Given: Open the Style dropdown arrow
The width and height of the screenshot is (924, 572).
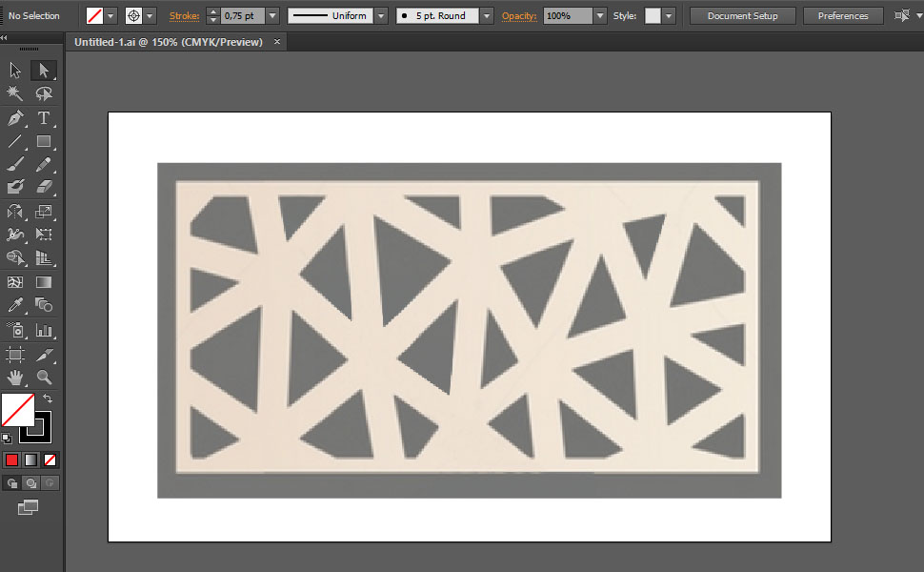Looking at the screenshot, I should click(669, 16).
